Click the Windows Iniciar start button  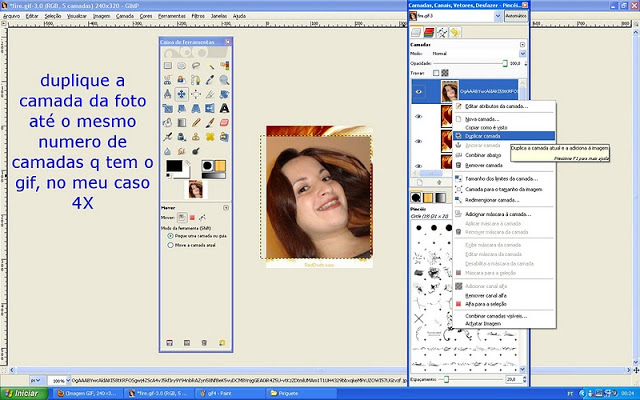point(22,393)
